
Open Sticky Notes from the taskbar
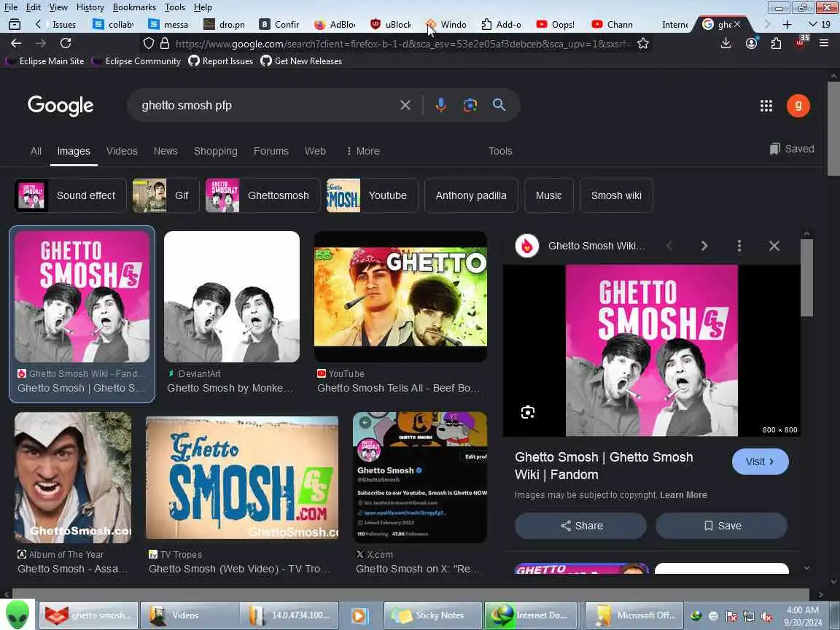433,615
